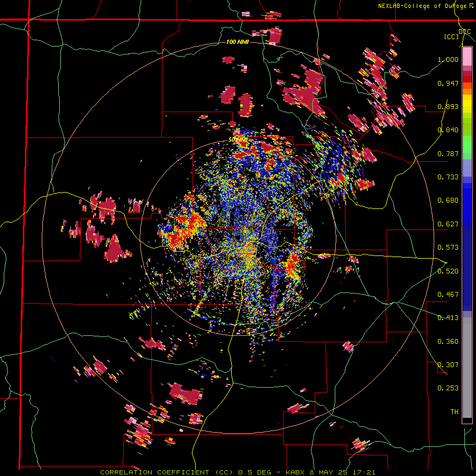Click the yellow segment of the color bar
The height and width of the screenshot is (476, 476).
(x=467, y=104)
